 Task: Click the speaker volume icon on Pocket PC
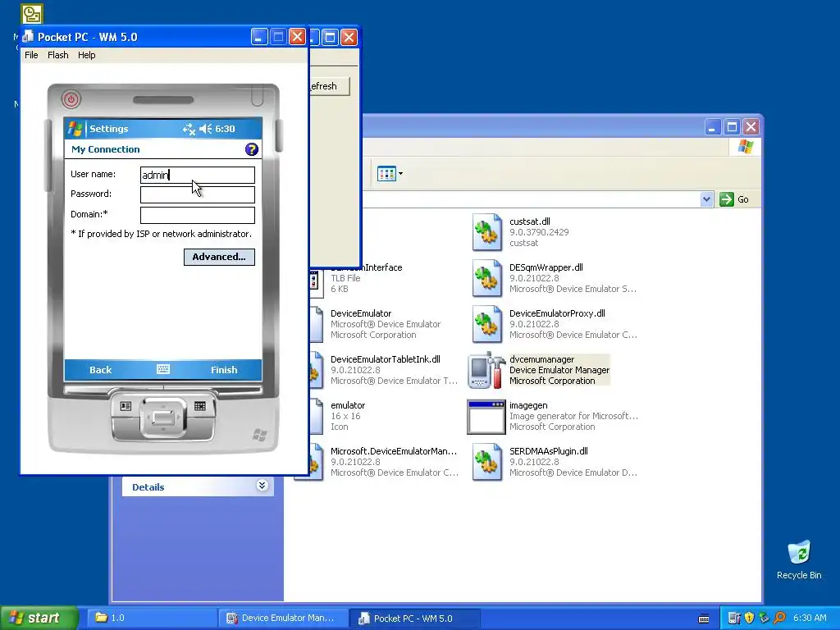click(x=206, y=129)
